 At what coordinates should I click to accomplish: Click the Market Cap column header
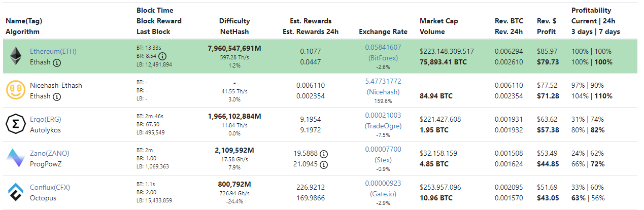pyautogui.click(x=439, y=21)
